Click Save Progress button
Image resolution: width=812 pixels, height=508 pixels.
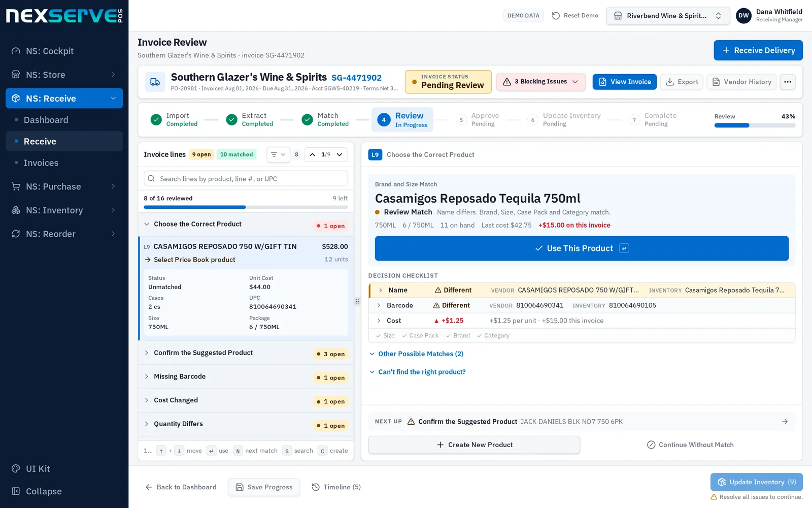(x=264, y=487)
